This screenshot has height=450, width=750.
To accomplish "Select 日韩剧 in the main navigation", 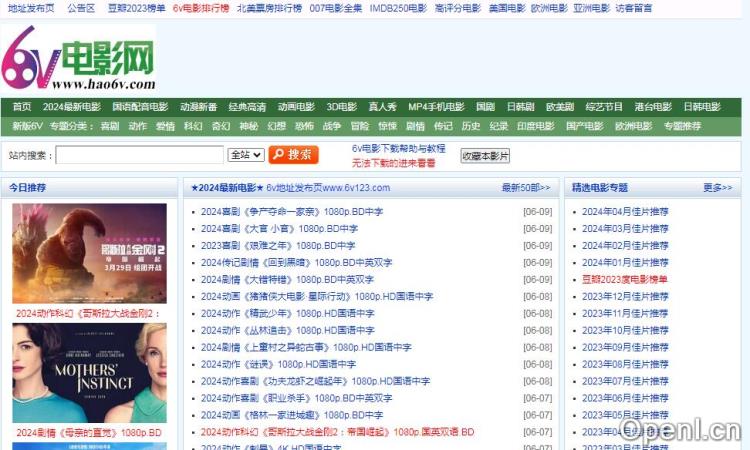I will point(520,107).
